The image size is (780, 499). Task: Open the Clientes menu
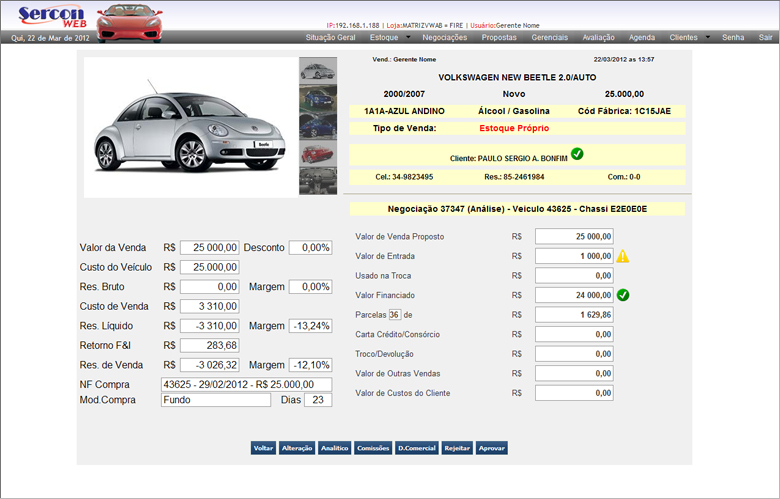[x=683, y=37]
